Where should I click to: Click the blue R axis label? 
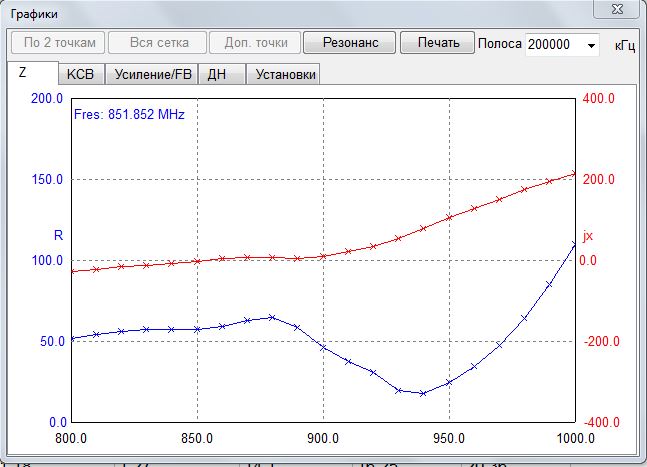[58, 236]
